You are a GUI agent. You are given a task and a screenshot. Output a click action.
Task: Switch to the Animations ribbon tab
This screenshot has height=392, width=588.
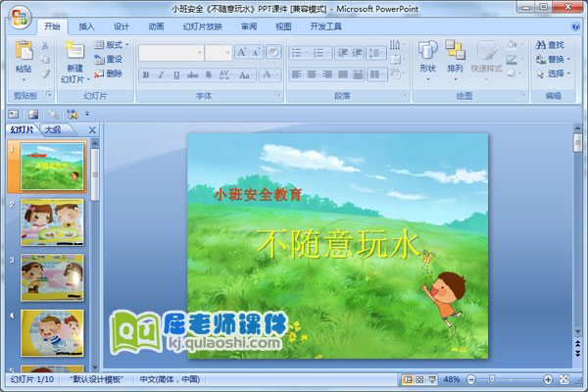[156, 26]
